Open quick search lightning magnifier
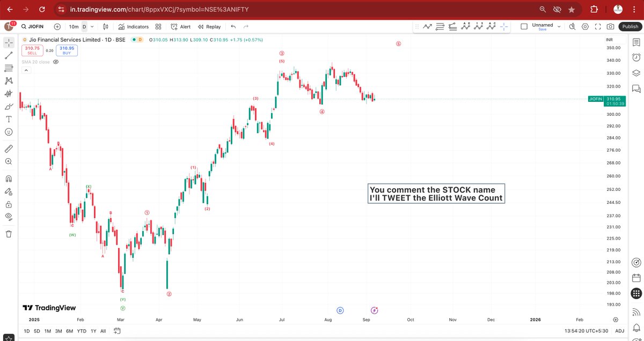 (572, 26)
